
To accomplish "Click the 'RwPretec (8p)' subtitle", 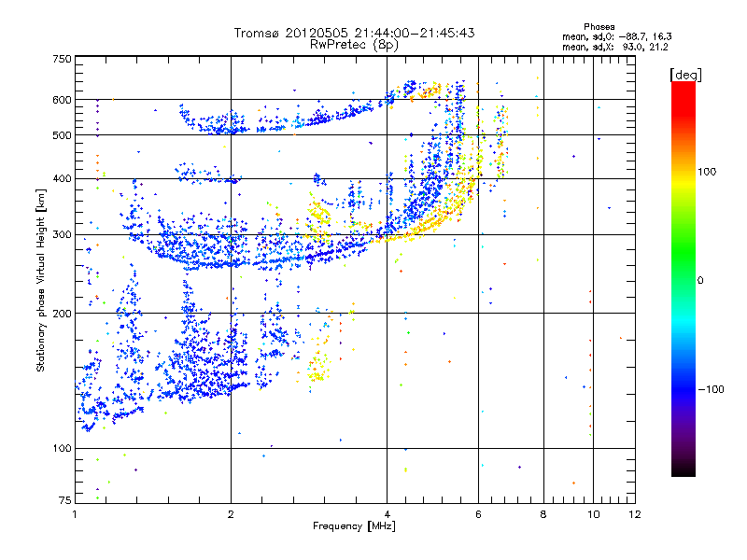I will [354, 45].
